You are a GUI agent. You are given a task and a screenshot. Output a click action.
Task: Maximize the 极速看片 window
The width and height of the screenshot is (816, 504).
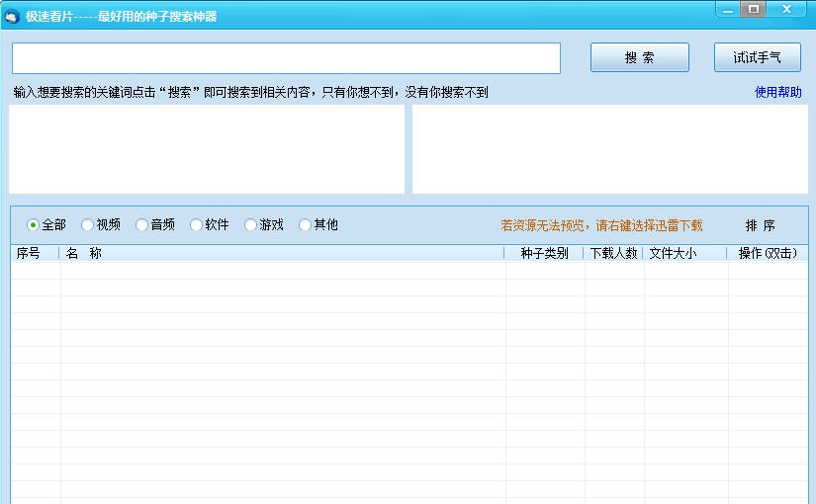[753, 9]
